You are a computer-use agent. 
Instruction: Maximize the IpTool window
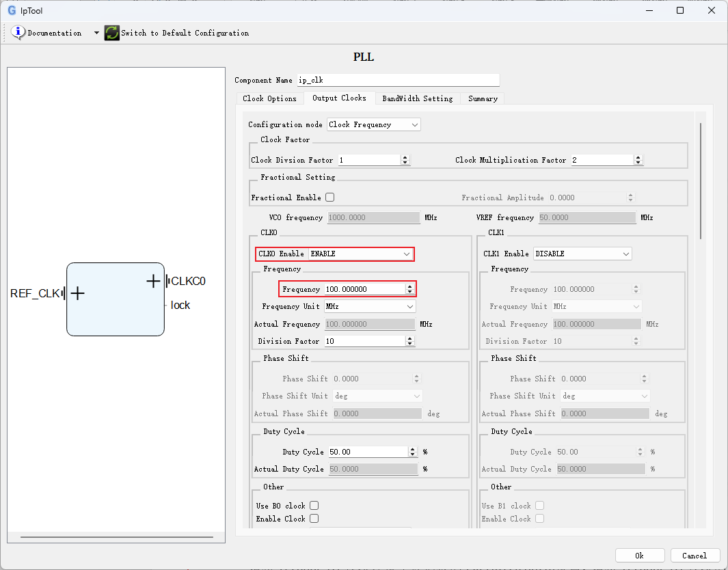coord(680,10)
